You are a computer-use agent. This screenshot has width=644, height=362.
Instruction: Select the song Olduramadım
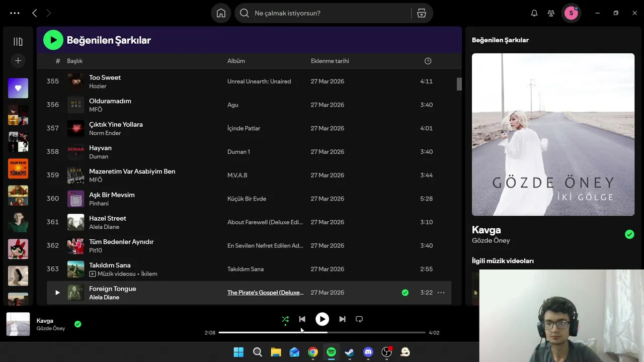(x=110, y=101)
